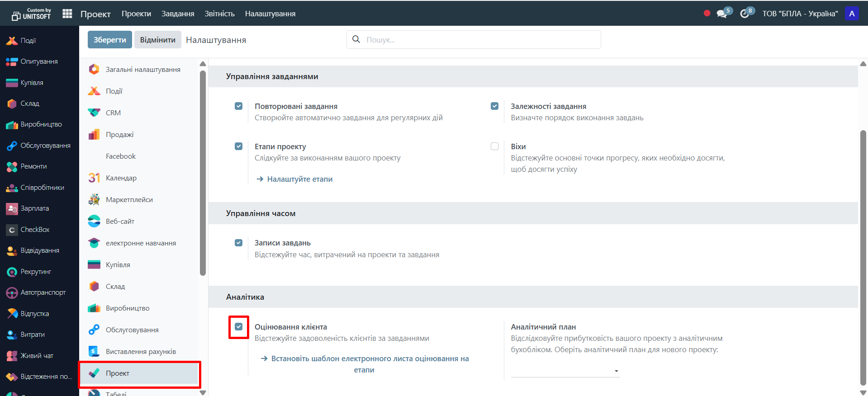Click the Зберегти button
This screenshot has width=868, height=396.
[109, 40]
